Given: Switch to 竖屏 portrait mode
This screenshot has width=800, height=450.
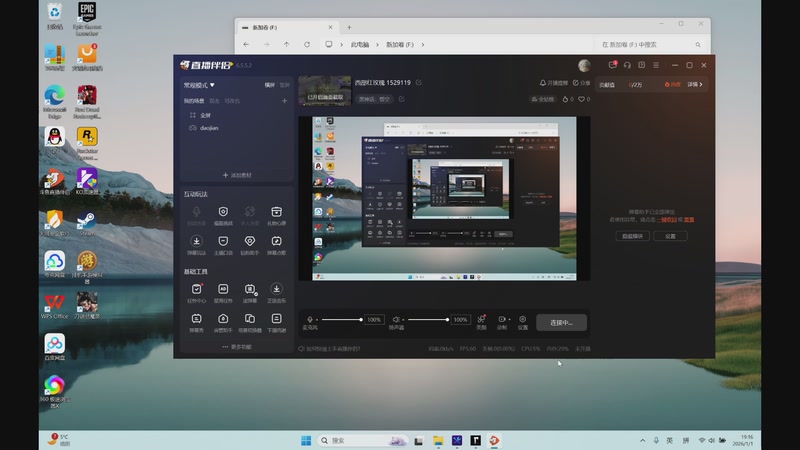Looking at the screenshot, I should point(284,85).
